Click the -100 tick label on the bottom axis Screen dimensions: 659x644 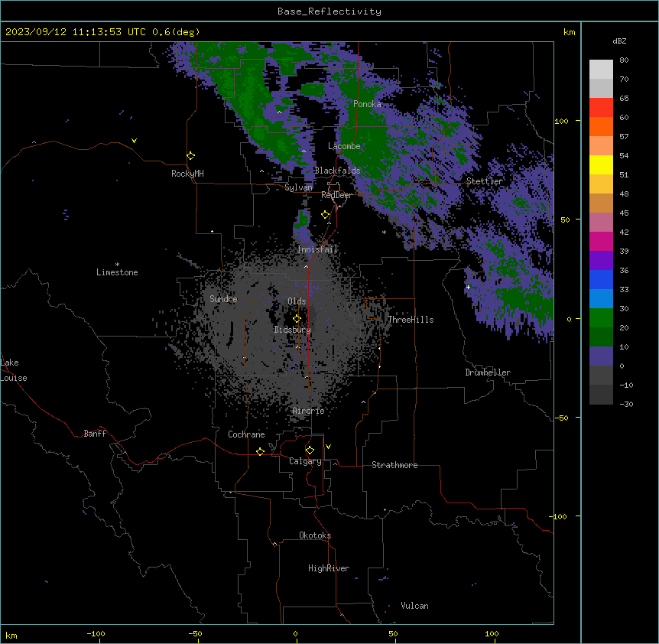(96, 633)
